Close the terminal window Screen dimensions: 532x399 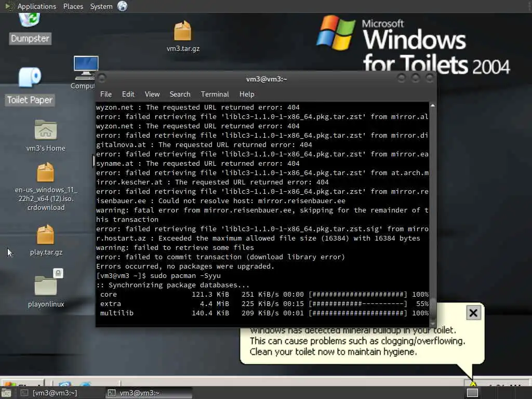click(x=430, y=78)
